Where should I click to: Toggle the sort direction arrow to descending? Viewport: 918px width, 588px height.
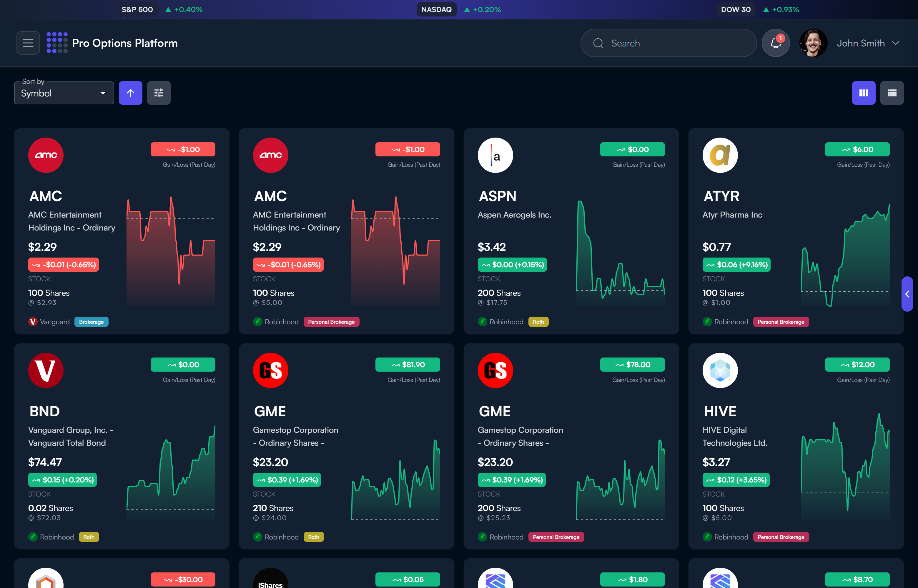pyautogui.click(x=130, y=93)
